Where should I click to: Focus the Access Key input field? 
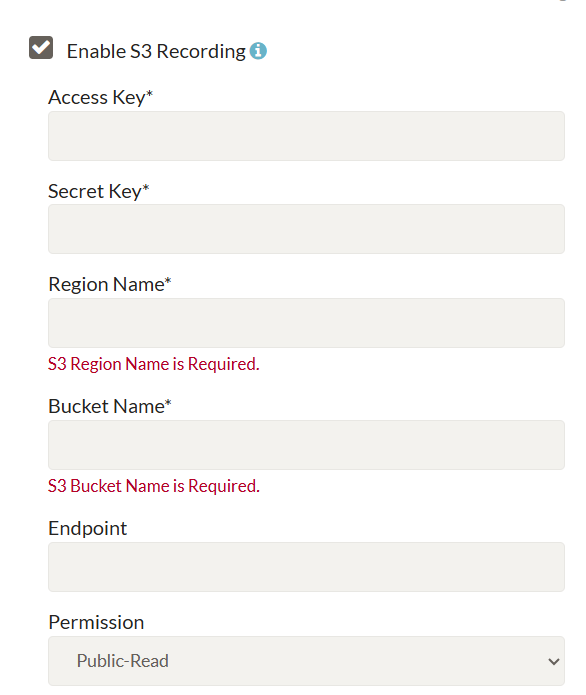tap(306, 136)
